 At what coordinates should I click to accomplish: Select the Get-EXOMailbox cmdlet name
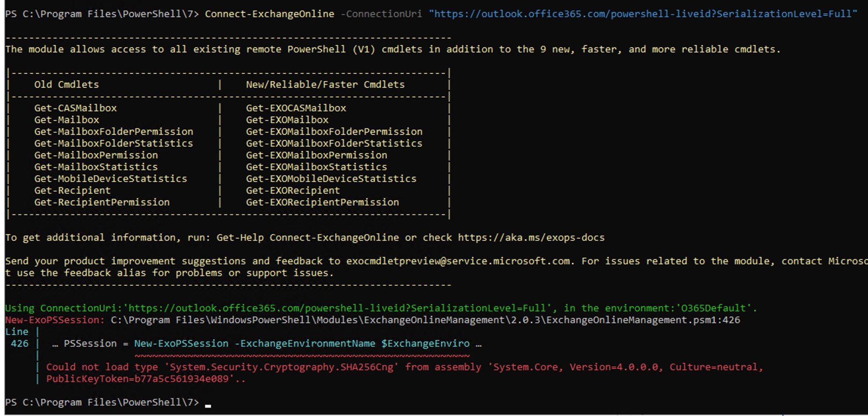287,119
